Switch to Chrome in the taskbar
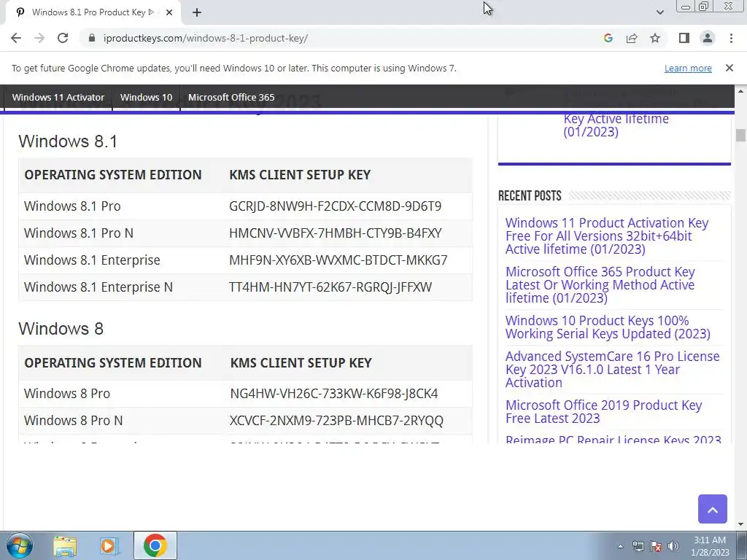 point(155,545)
